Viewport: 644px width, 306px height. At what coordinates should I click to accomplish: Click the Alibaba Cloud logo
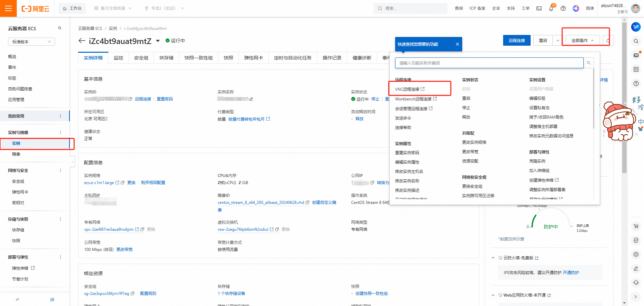35,9
